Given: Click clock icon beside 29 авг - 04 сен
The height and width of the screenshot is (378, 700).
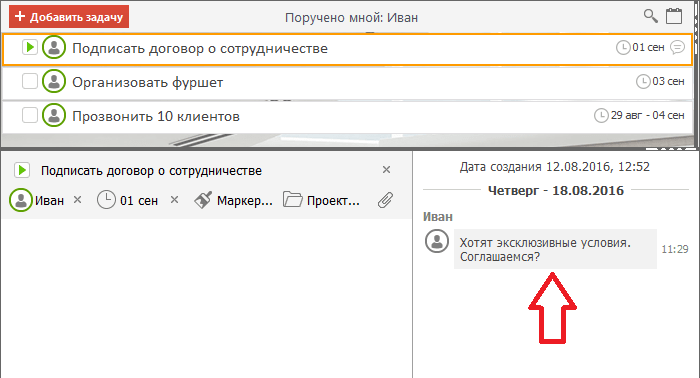Looking at the screenshot, I should coord(601,115).
